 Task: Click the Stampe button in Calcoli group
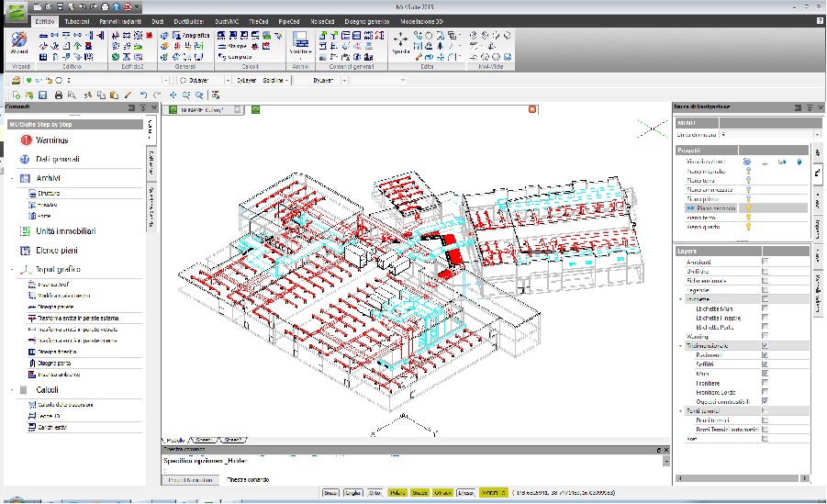tap(232, 46)
